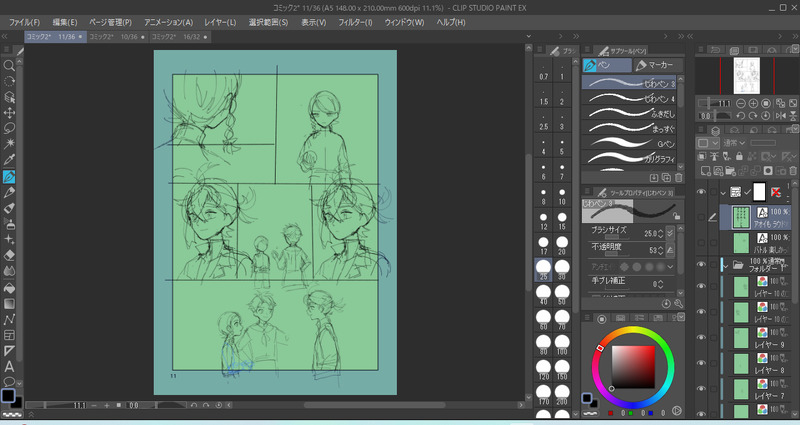
Task: Hide layer レイヤー 7
Action: [701, 388]
